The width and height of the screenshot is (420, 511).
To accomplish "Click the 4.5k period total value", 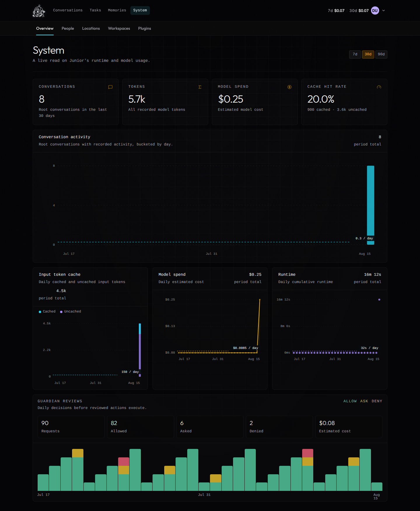I will point(61,291).
